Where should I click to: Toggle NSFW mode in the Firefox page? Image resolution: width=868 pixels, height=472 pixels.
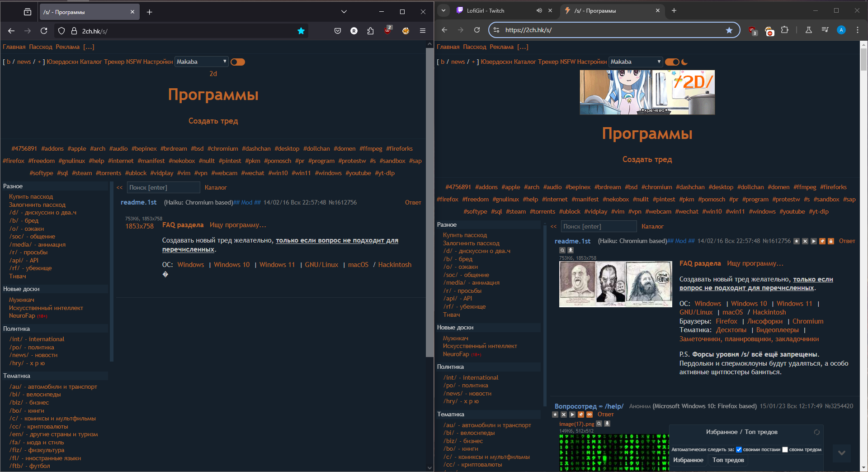(x=134, y=62)
